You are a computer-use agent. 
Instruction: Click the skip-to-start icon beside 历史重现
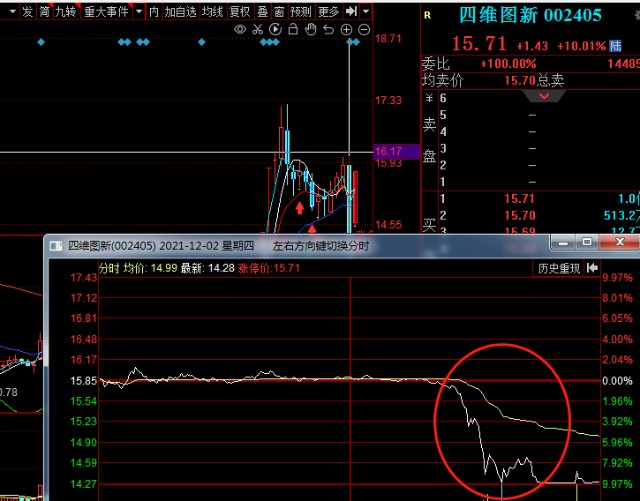[592, 268]
